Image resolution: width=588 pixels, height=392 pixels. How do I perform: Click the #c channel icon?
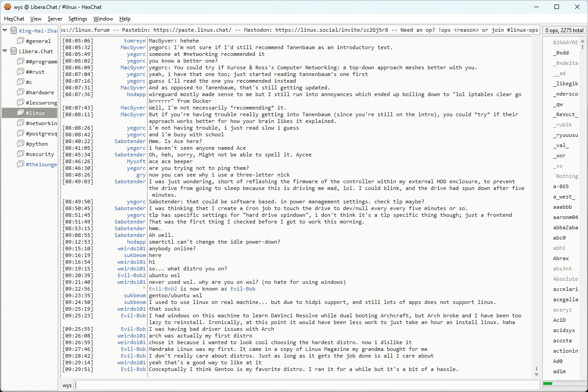tap(21, 82)
